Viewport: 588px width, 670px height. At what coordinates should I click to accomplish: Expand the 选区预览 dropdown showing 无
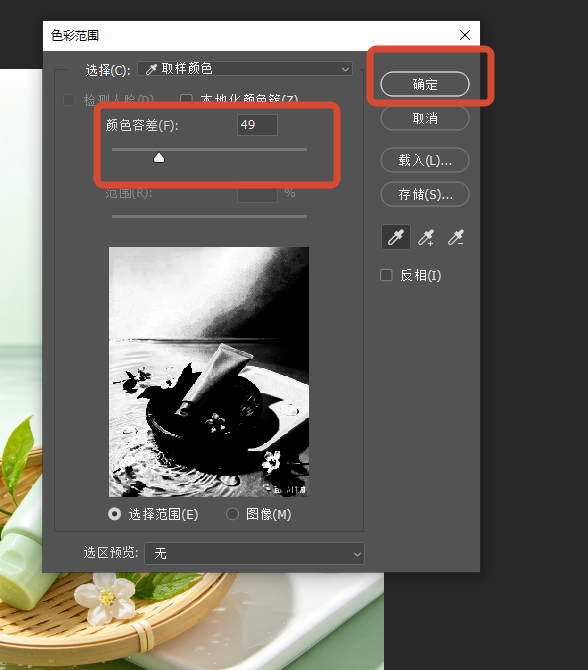click(x=254, y=554)
